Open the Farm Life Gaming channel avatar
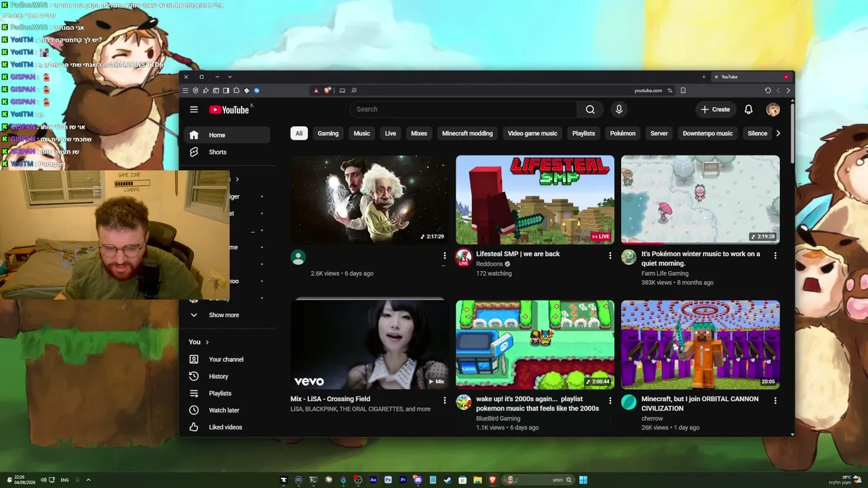Screen dimensions: 868x488 point(629,258)
